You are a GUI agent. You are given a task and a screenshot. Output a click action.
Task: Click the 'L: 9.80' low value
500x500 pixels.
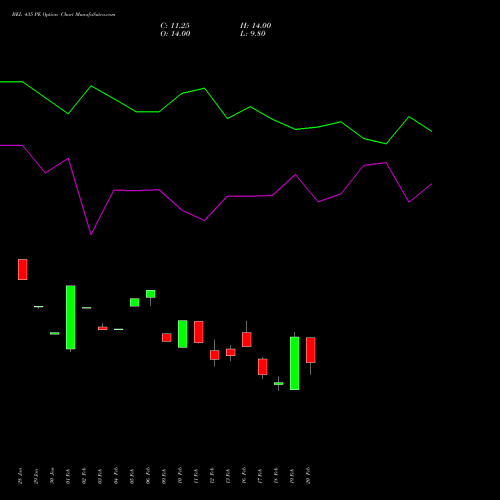253,34
